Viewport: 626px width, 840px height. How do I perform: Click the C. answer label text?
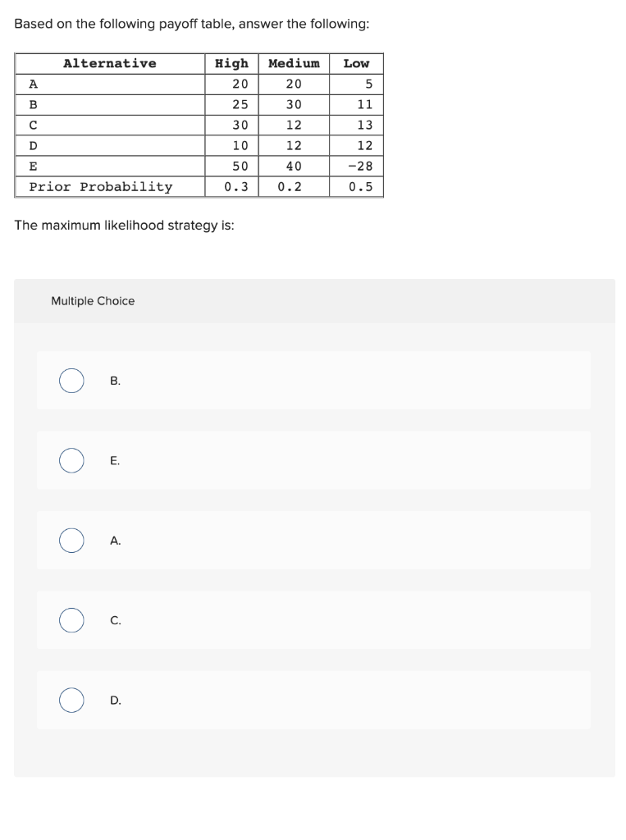pyautogui.click(x=114, y=620)
